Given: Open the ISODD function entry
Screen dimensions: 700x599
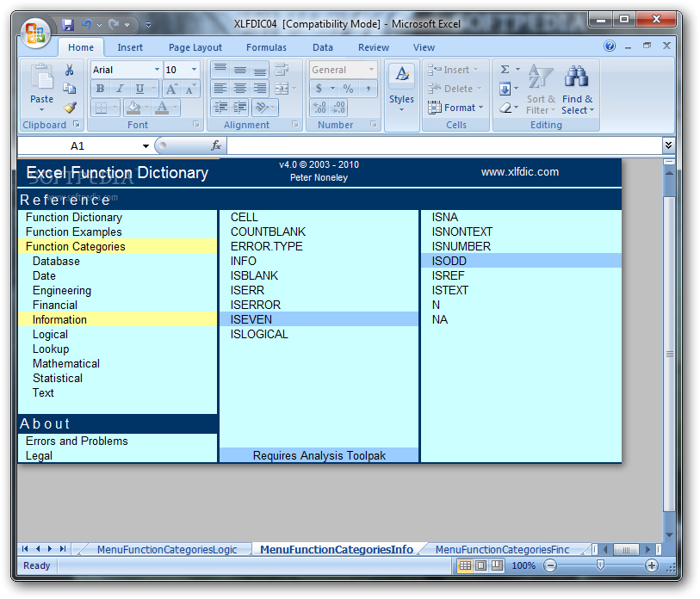Looking at the screenshot, I should [521, 261].
